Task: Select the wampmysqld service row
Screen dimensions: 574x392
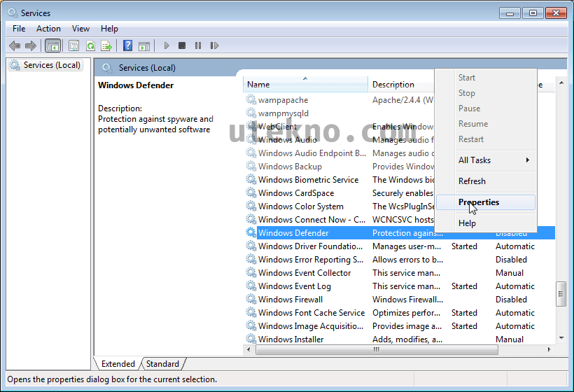Action: coord(283,113)
